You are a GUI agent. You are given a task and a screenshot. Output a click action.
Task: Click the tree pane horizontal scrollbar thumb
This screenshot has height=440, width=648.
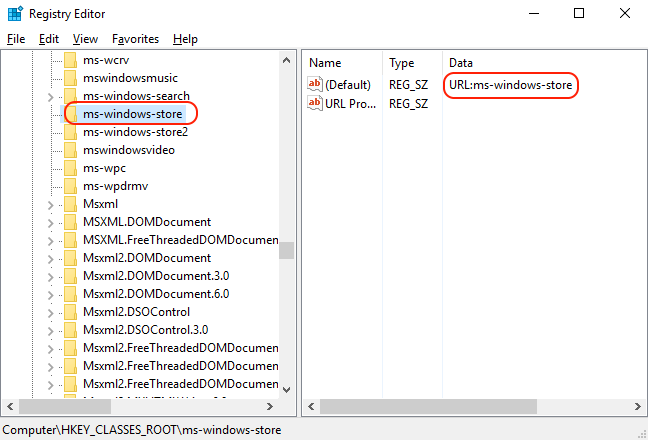pos(65,407)
